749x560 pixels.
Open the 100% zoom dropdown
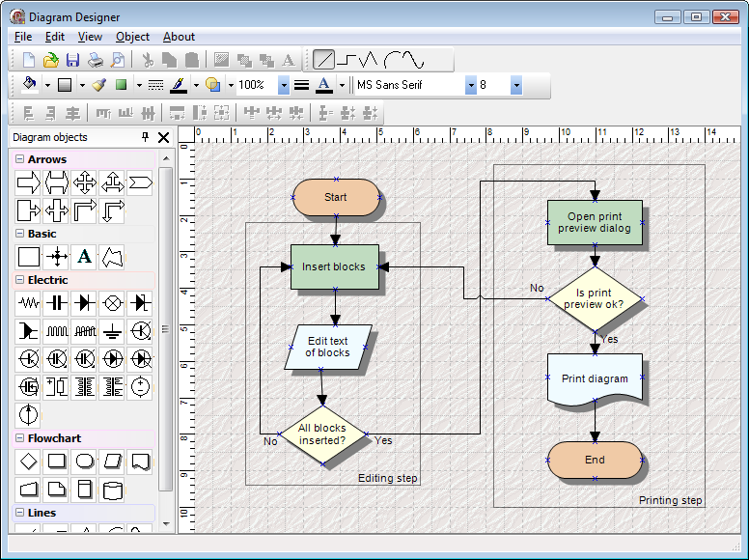(284, 85)
